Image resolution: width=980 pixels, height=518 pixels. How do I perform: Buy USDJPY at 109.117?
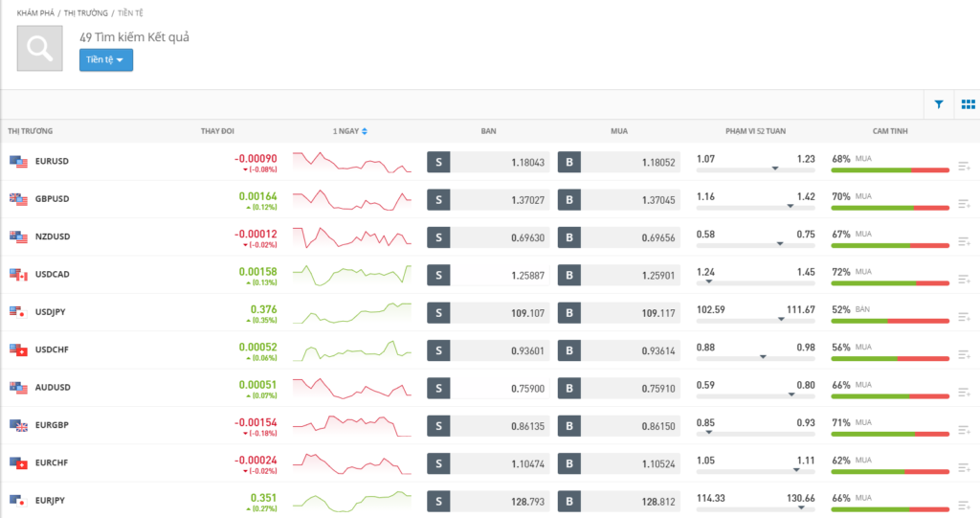[619, 313]
